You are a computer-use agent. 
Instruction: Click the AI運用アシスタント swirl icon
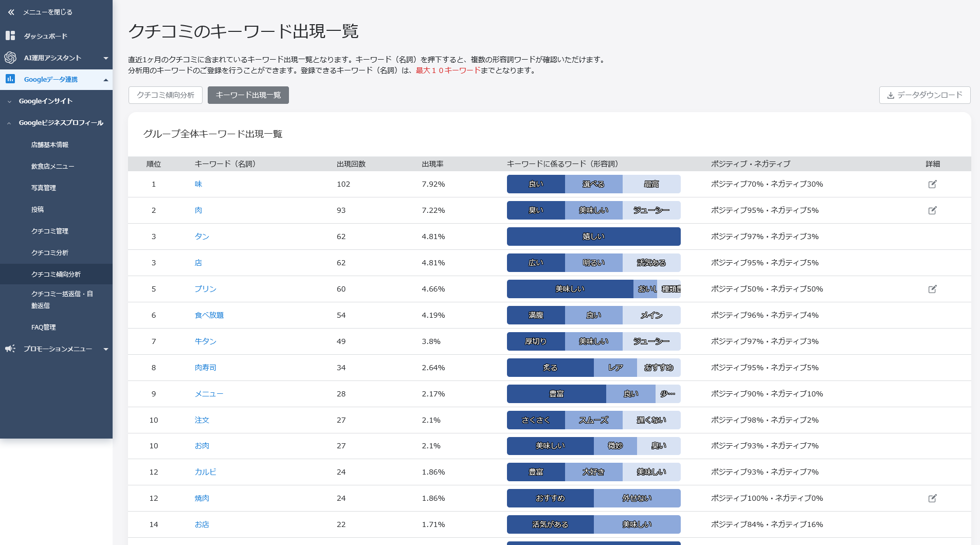(x=10, y=58)
